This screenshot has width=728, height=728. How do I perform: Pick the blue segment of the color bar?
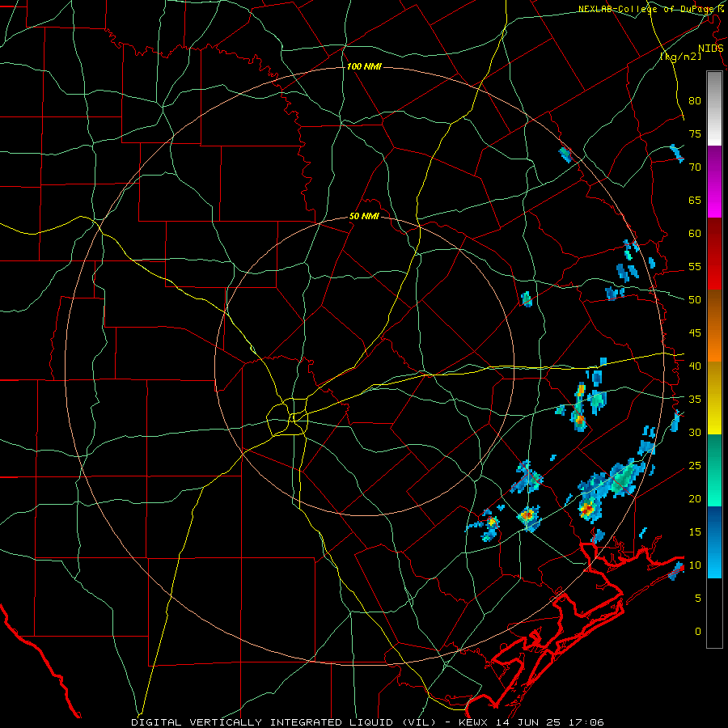pos(714,542)
